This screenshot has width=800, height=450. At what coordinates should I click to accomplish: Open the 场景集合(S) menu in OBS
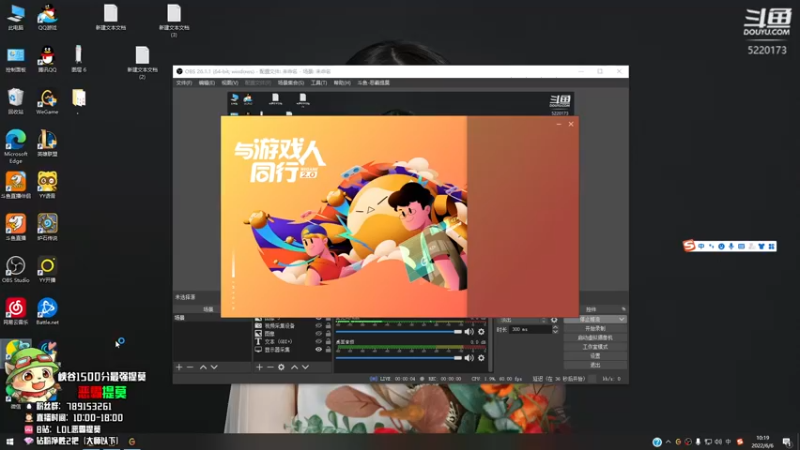[291, 83]
